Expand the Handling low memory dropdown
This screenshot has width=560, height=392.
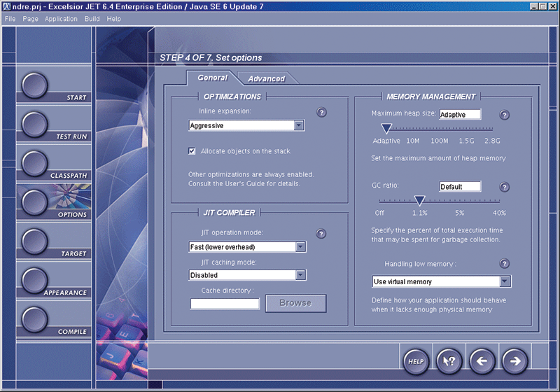point(505,281)
